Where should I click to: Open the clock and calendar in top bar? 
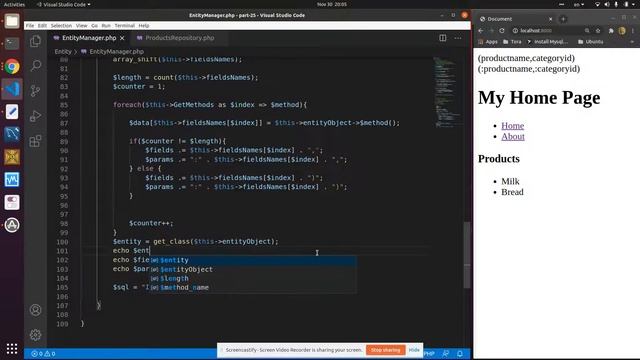click(x=331, y=4)
